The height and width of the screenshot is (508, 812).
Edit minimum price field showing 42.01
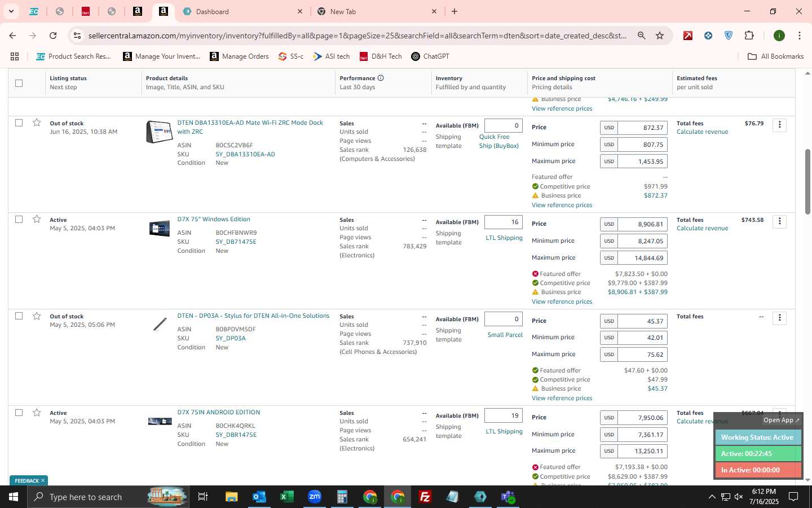click(x=642, y=338)
